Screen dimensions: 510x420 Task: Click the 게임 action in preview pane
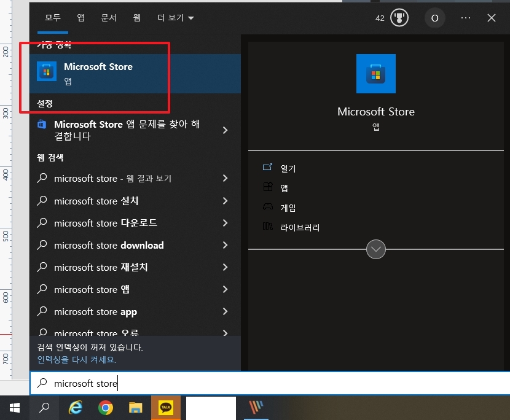[x=288, y=208]
